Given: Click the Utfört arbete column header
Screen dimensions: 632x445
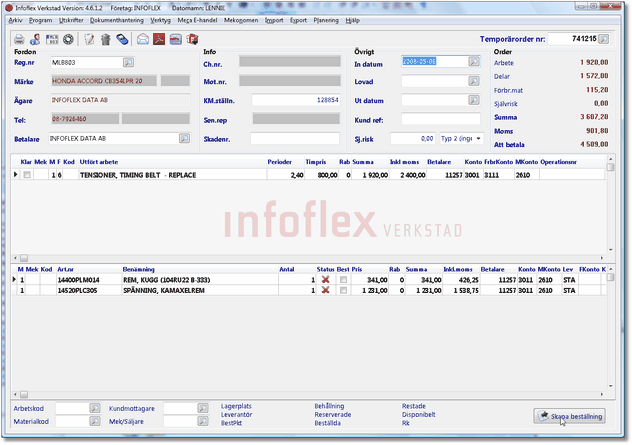Looking at the screenshot, I should (99, 162).
